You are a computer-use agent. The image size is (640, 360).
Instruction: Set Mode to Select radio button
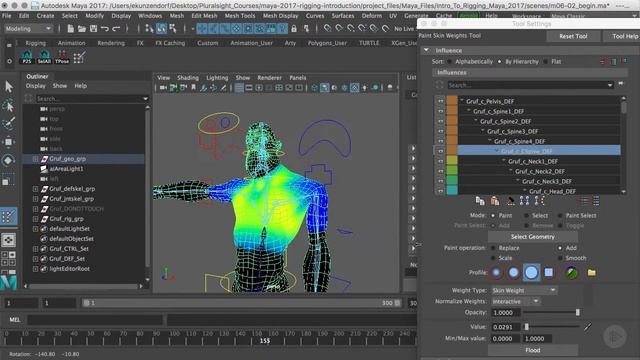point(527,216)
